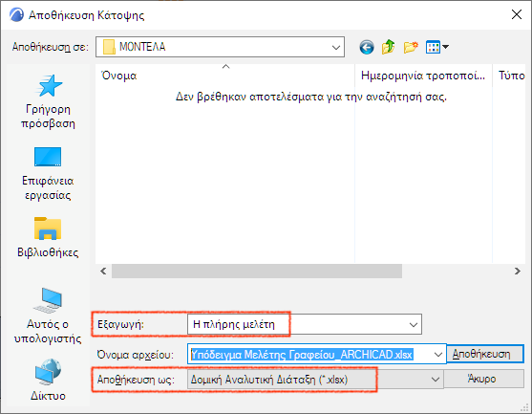This screenshot has width=532, height=414.
Task: Open the view menu icon
Action: [437, 47]
